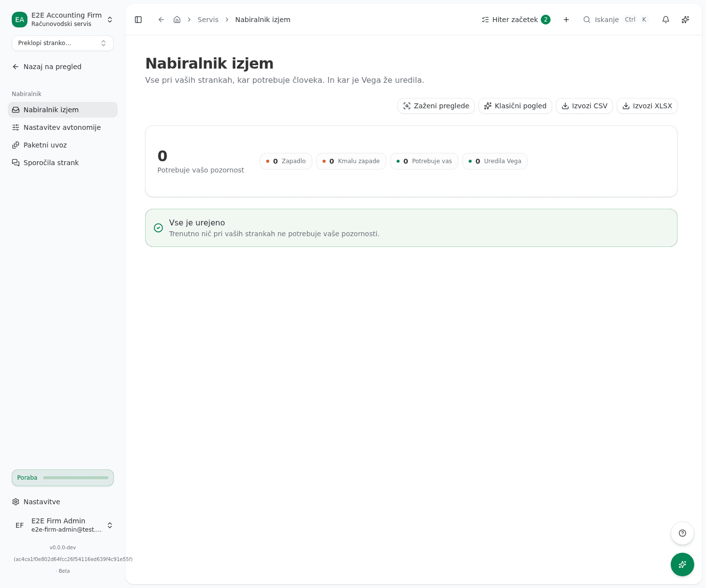The width and height of the screenshot is (706, 588).
Task: Open the sparkle assistant icon in top bar
Action: [x=685, y=20]
